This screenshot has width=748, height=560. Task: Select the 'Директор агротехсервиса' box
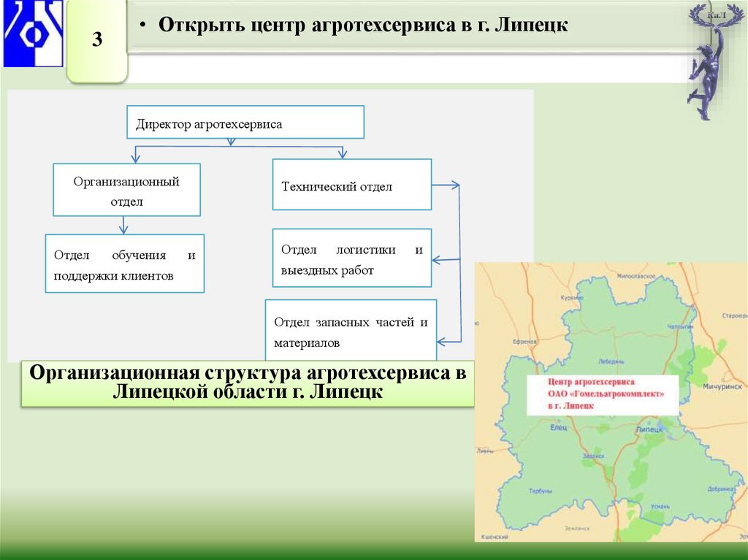pos(245,122)
